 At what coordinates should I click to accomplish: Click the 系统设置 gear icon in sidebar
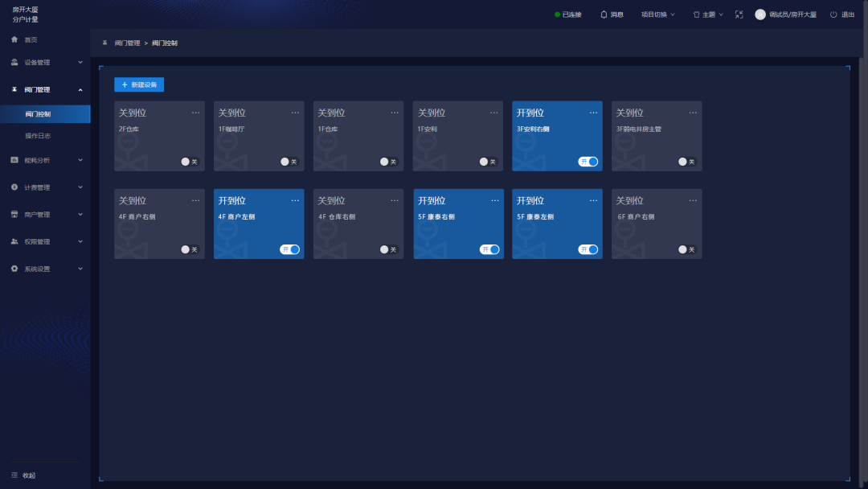pyautogui.click(x=14, y=269)
